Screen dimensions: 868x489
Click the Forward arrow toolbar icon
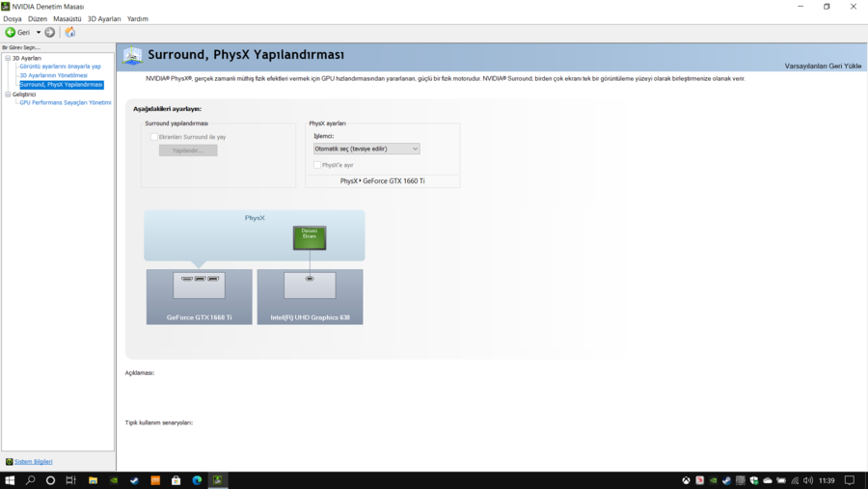point(50,32)
